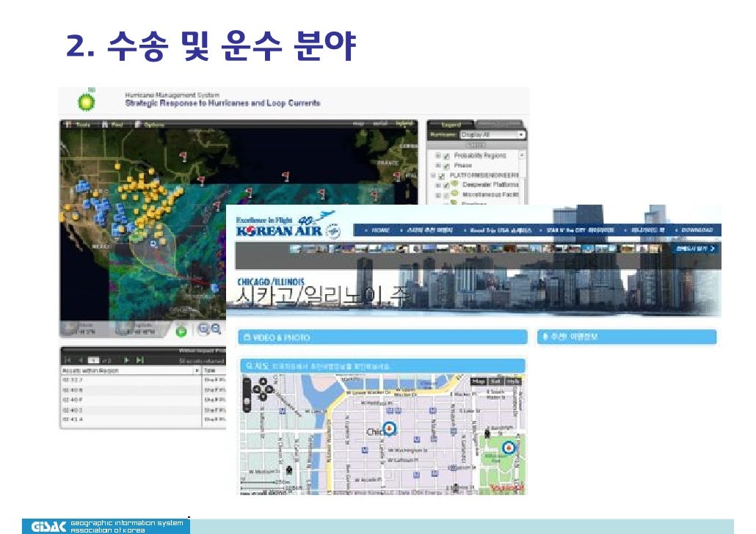Click the BP sunburst logo

tap(87, 101)
